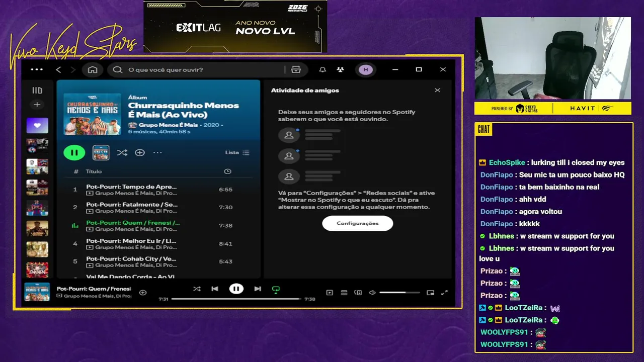Image resolution: width=644 pixels, height=362 pixels.
Task: Add current song to Liked with plus icon
Action: (x=143, y=292)
